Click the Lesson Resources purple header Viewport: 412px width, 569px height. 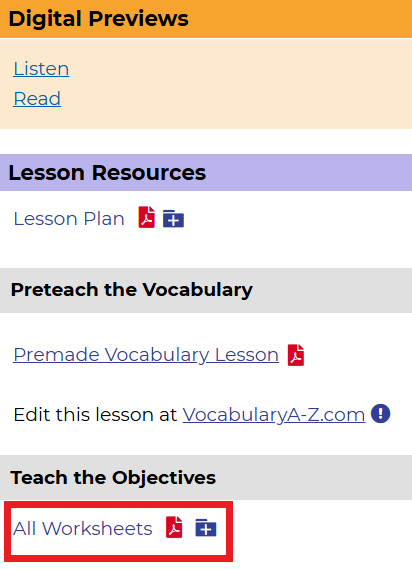206,173
